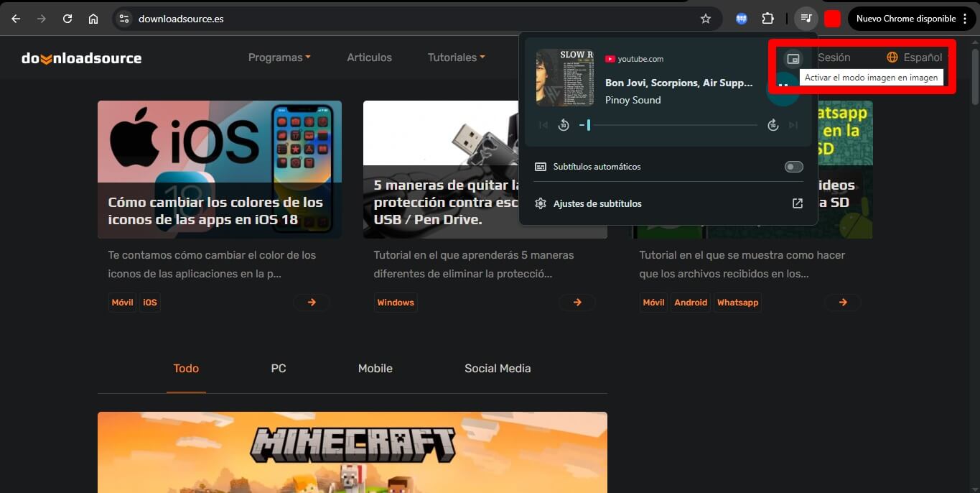Click the address bar showing downloadsource.es
The image size is (980, 493).
click(416, 19)
